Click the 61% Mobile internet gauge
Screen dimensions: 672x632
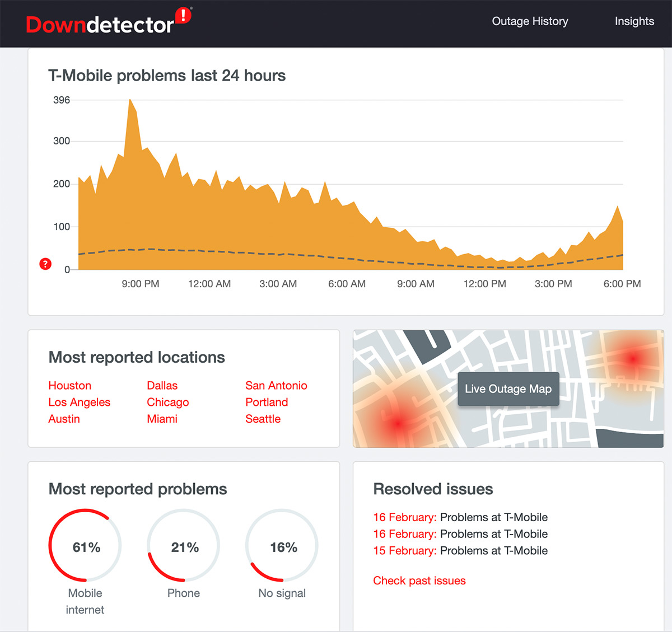point(85,545)
